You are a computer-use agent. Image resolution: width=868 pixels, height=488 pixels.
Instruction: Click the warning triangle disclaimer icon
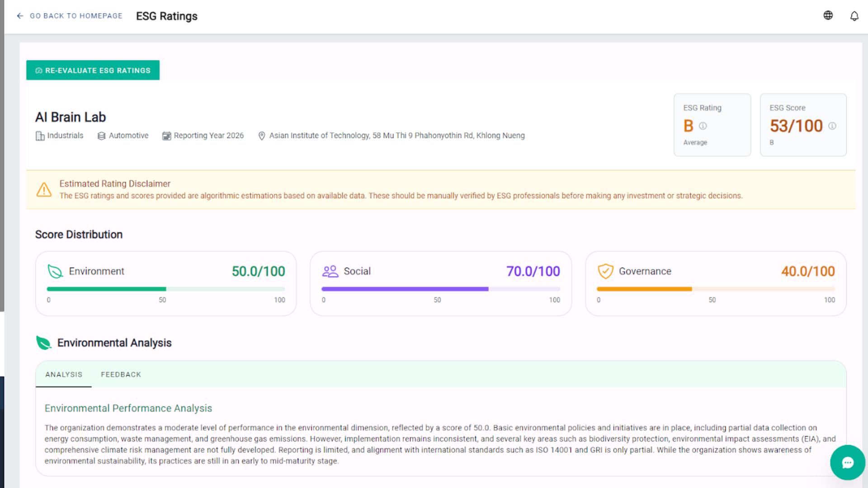click(44, 190)
